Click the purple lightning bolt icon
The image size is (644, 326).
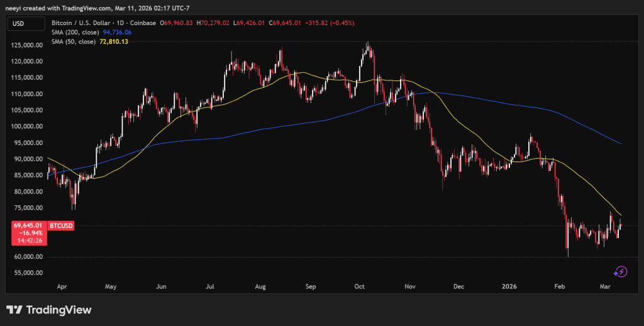point(620,271)
